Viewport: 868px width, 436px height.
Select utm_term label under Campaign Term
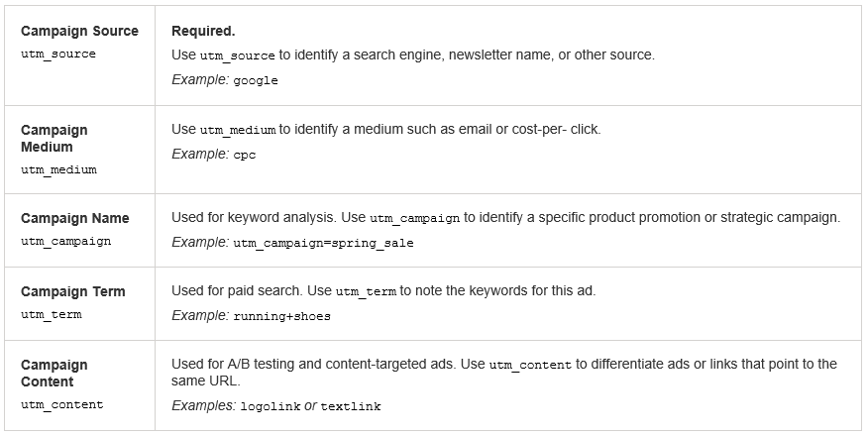(x=52, y=315)
